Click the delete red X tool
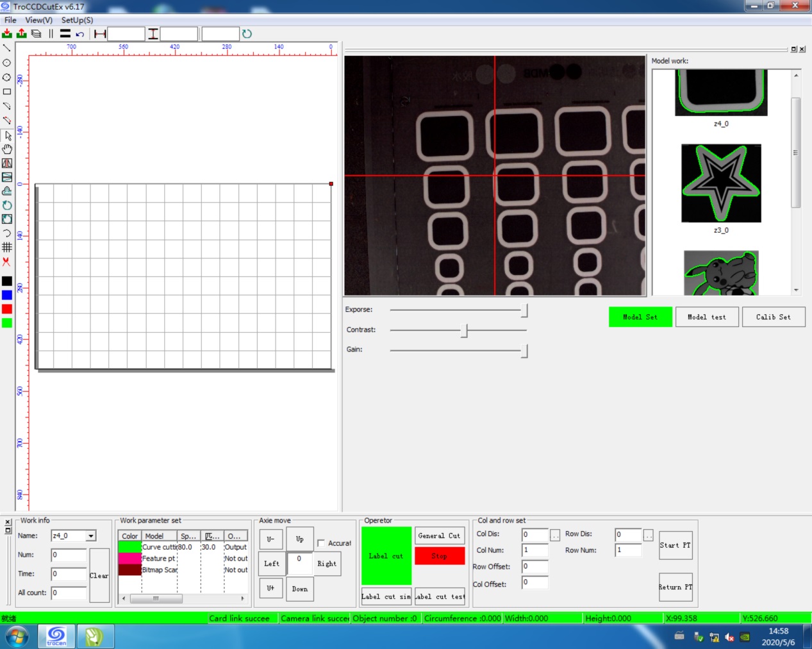The height and width of the screenshot is (649, 812). tap(7, 262)
